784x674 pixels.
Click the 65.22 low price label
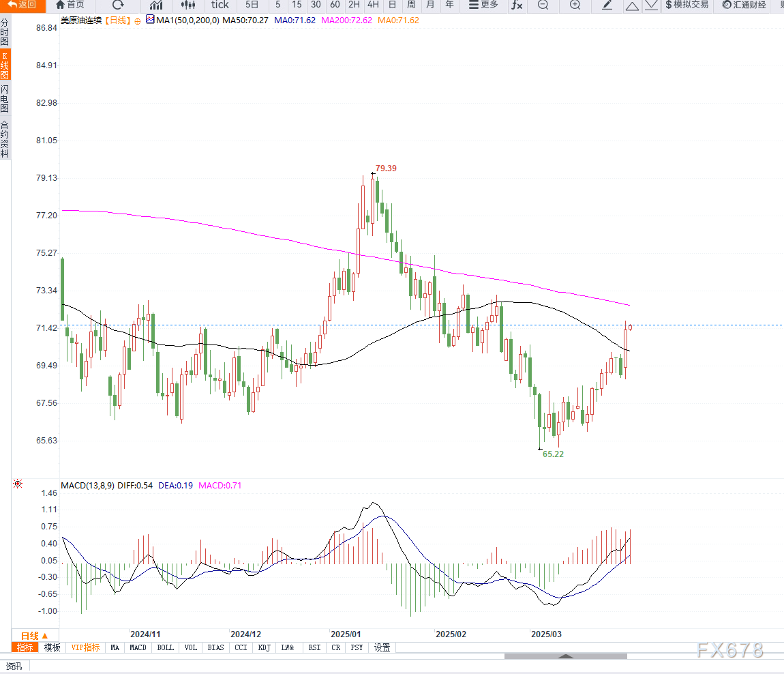point(553,454)
